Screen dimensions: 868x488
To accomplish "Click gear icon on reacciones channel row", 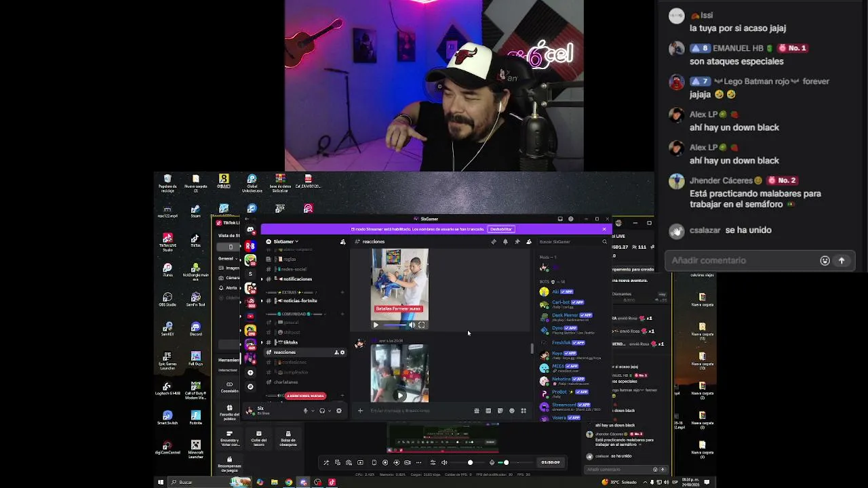I will (x=342, y=352).
